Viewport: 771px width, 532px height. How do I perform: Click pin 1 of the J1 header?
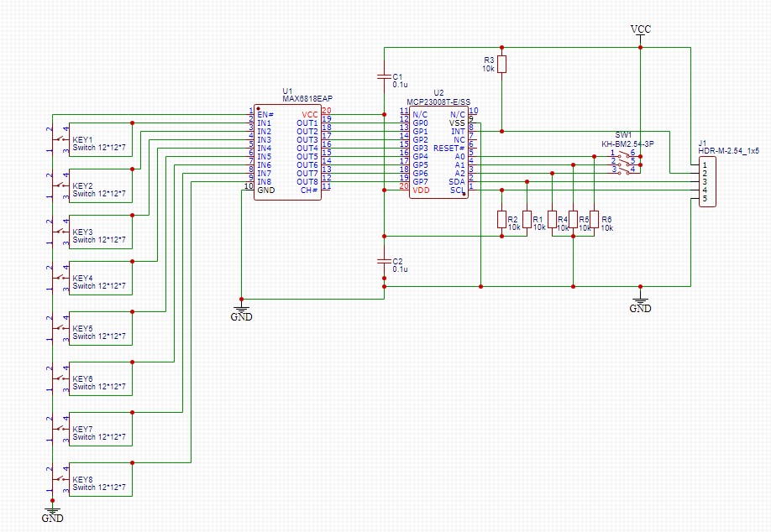click(705, 165)
